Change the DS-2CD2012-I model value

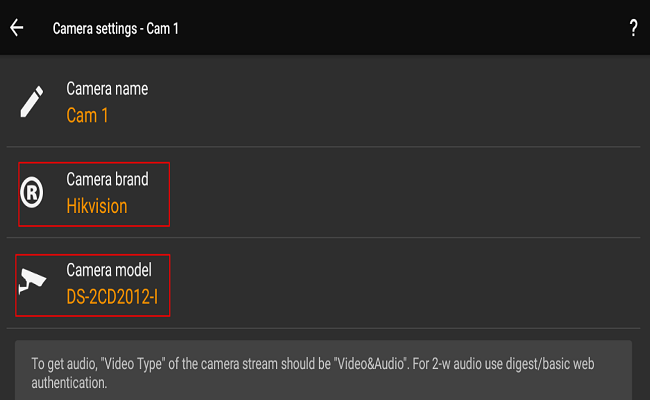tap(112, 297)
